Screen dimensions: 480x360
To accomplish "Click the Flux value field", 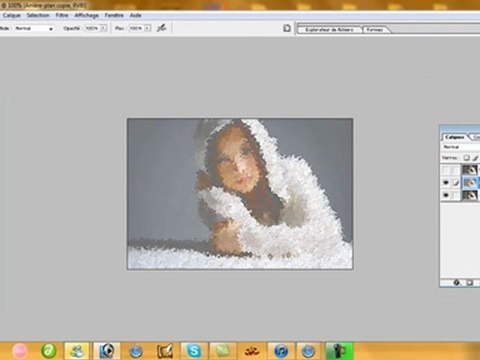I will pyautogui.click(x=136, y=29).
